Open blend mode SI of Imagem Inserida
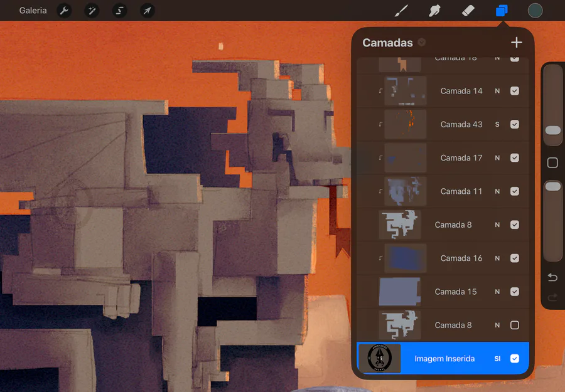The width and height of the screenshot is (565, 392). pyautogui.click(x=497, y=359)
